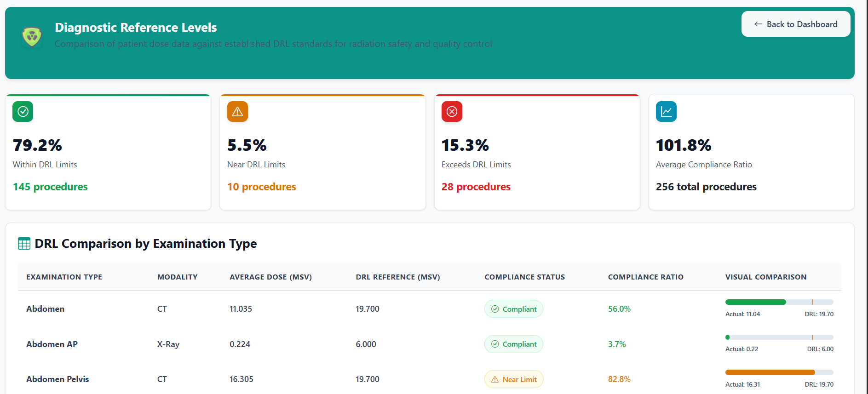
Task: Click the Actual: 11.04 label
Action: point(743,314)
